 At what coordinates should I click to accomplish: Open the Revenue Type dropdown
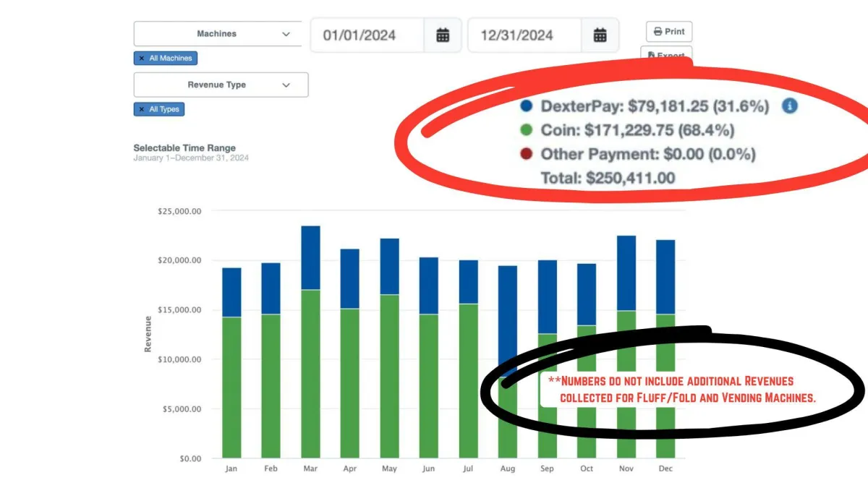[x=221, y=85]
